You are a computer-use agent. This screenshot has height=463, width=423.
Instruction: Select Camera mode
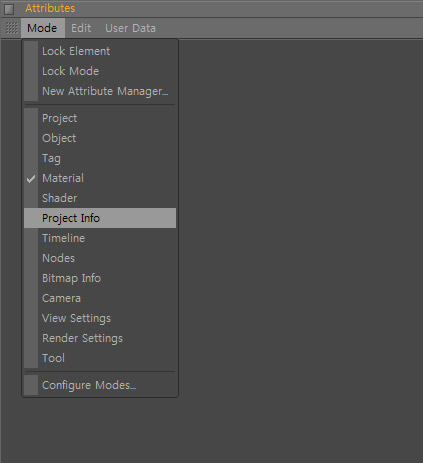tap(100, 298)
